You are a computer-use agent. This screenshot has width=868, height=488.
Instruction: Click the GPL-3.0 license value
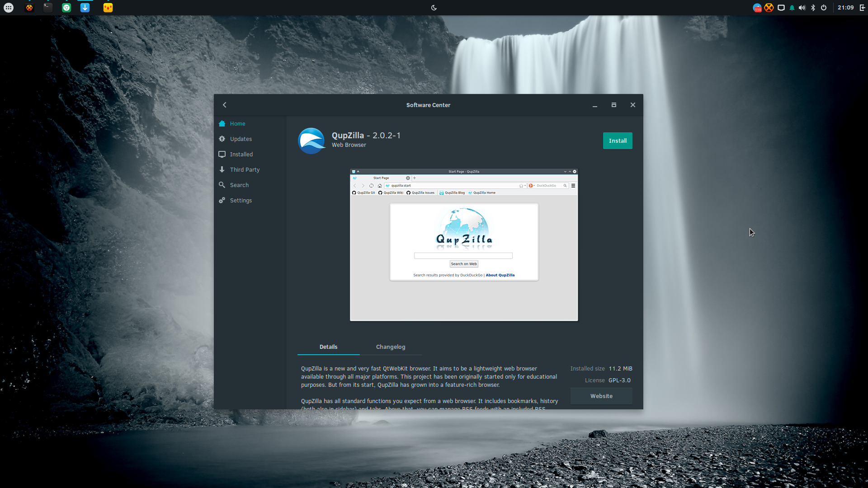point(619,380)
